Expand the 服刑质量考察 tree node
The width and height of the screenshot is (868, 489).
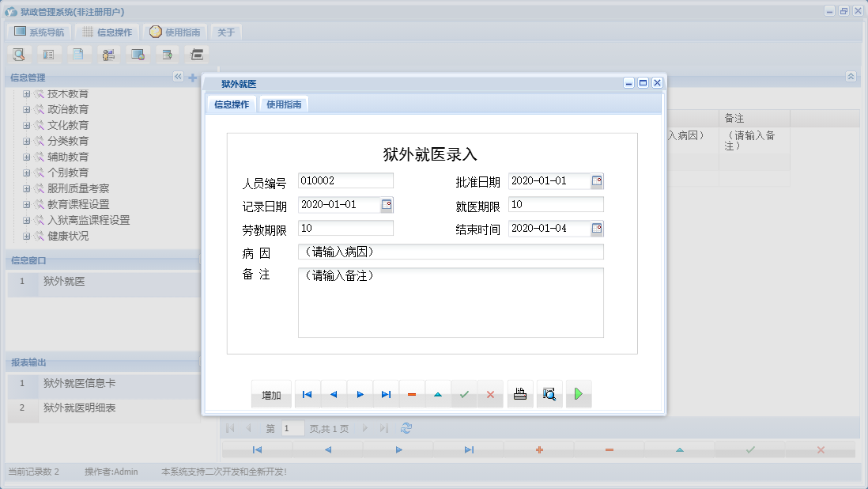[x=26, y=188]
